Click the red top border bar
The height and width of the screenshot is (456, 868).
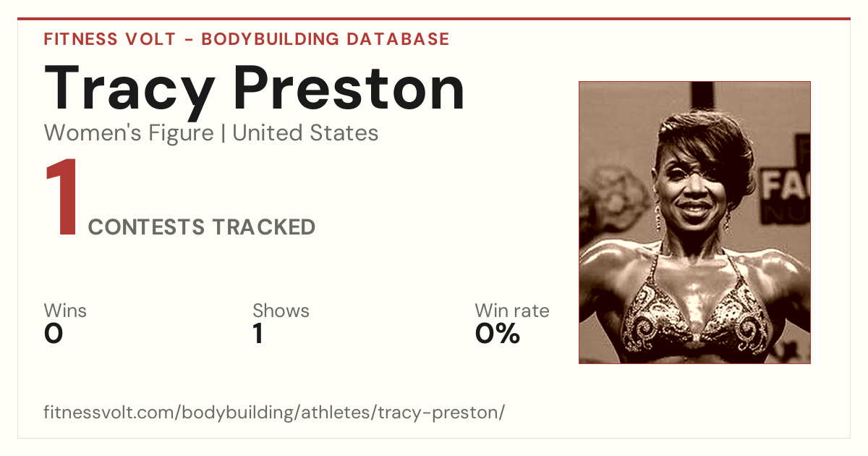(x=434, y=19)
